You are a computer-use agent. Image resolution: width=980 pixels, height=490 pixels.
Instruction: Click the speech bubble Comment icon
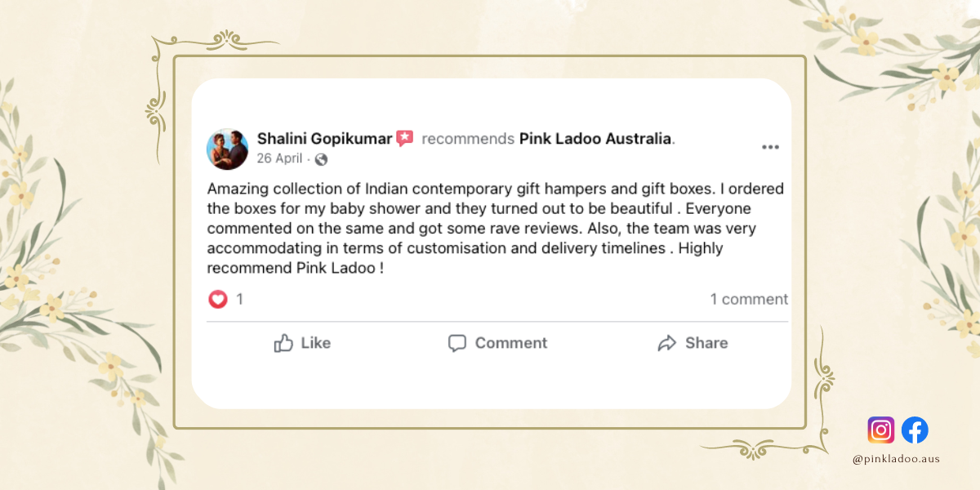pos(457,343)
